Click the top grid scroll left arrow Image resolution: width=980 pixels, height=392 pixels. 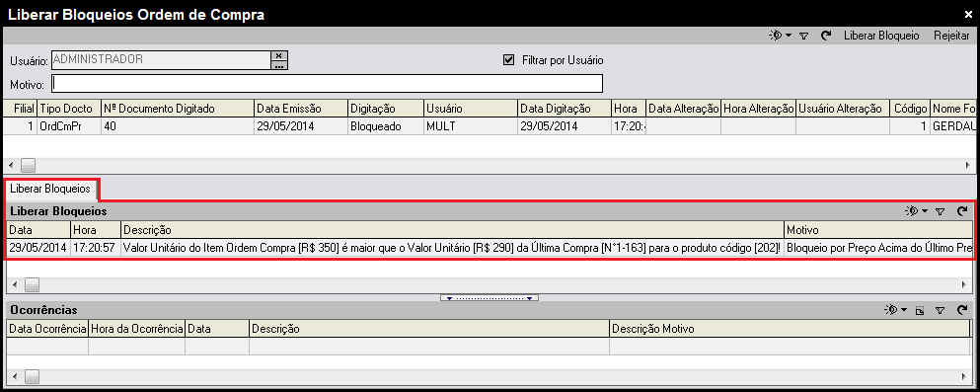[x=11, y=165]
